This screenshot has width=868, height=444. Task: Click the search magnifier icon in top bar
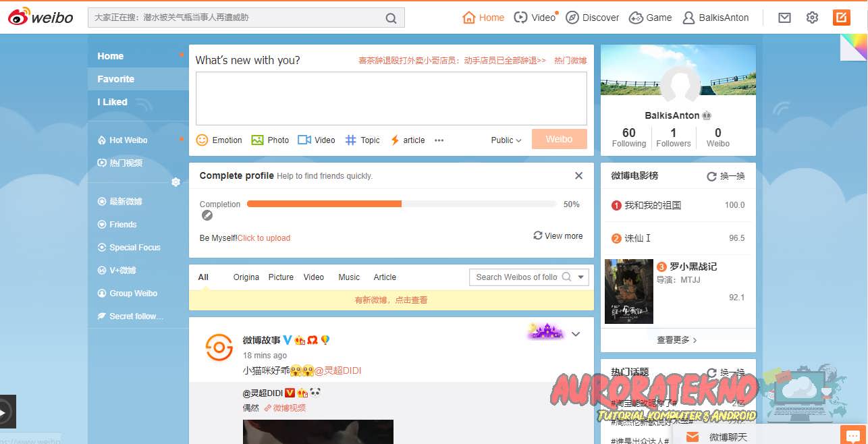[x=391, y=18]
